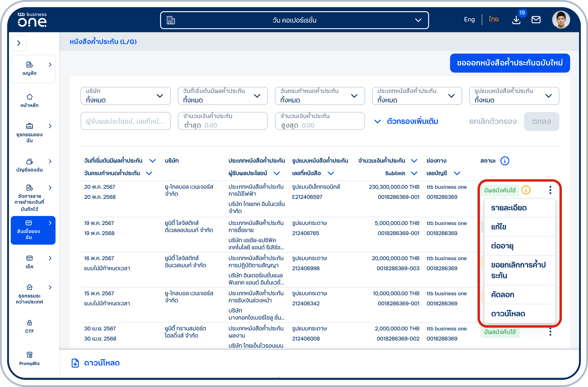Click the ดาวน์โหลด file icon at bottom
This screenshot has height=387, width=588.
pyautogui.click(x=75, y=363)
